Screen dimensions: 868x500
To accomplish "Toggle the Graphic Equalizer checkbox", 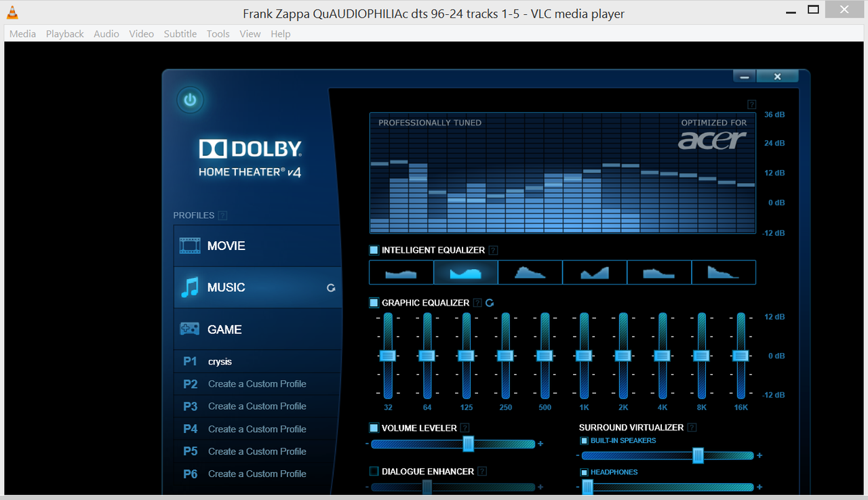I will point(374,303).
